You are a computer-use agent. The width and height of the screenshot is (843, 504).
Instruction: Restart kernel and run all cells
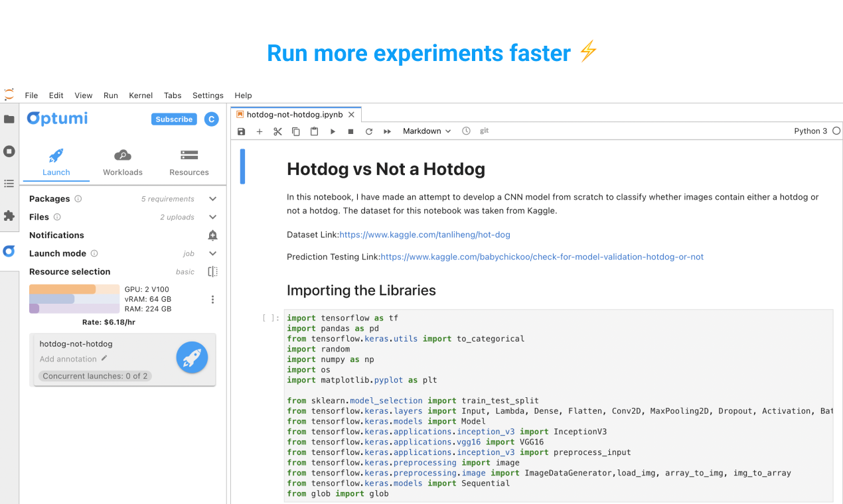pyautogui.click(x=388, y=131)
